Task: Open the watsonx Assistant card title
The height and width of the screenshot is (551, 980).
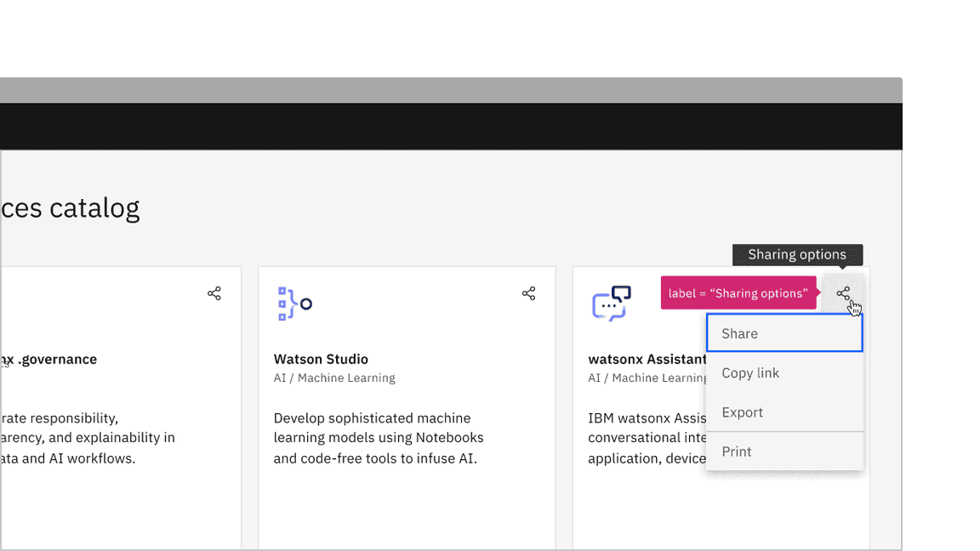Action: (646, 359)
